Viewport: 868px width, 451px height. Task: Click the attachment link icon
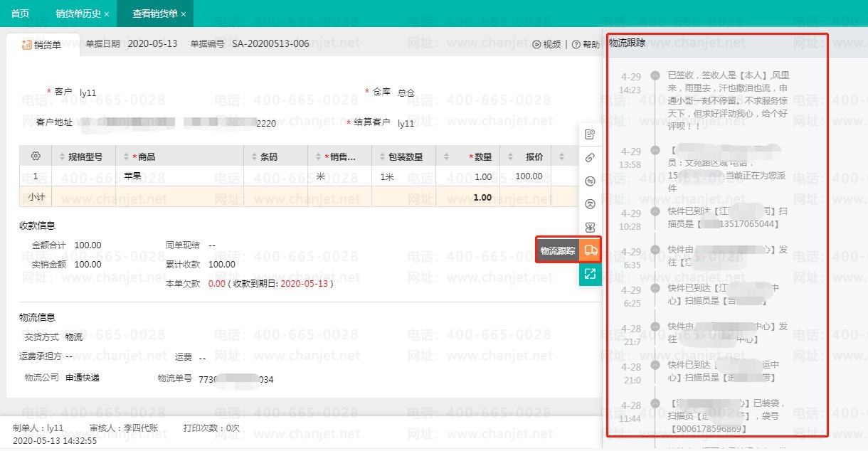coord(590,158)
